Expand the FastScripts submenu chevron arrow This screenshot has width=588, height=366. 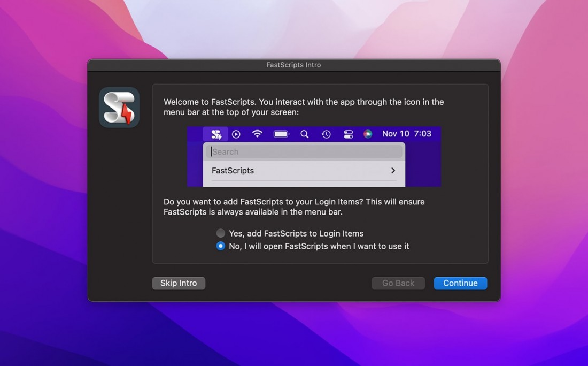click(393, 171)
